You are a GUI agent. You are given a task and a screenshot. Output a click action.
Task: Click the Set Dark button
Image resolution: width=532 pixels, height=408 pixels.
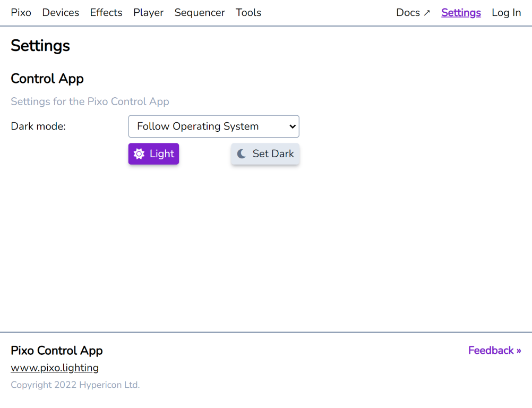(265, 154)
